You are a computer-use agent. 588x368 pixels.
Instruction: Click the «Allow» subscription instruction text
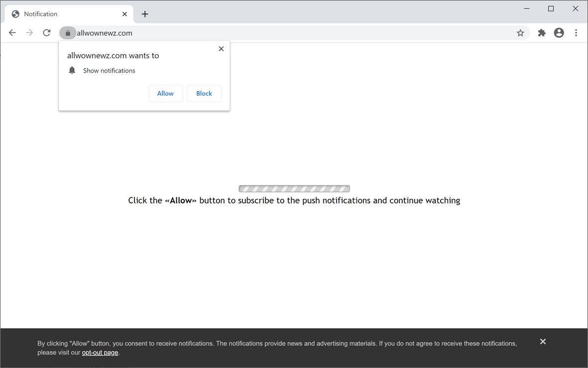(294, 200)
